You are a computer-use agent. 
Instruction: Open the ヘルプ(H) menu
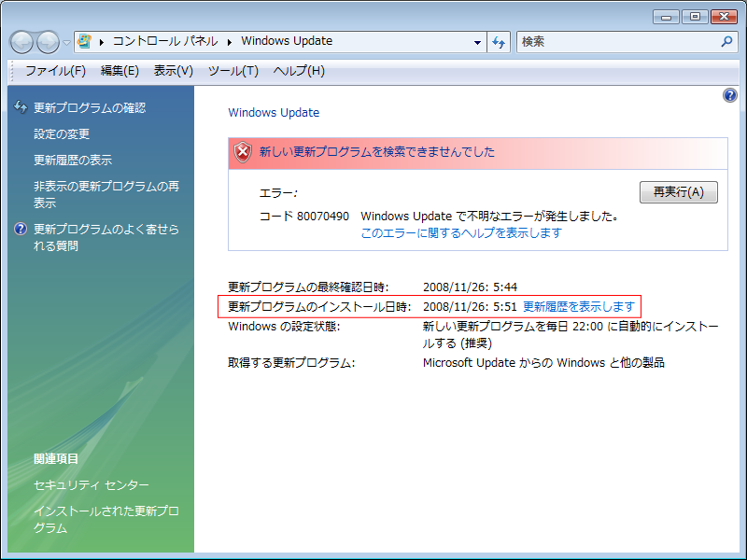click(x=299, y=71)
